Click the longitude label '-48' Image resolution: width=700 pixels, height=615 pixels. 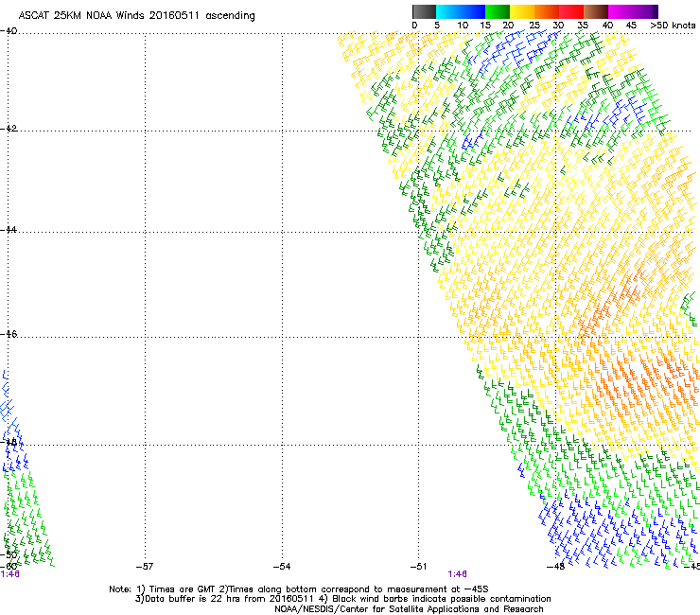tap(556, 567)
